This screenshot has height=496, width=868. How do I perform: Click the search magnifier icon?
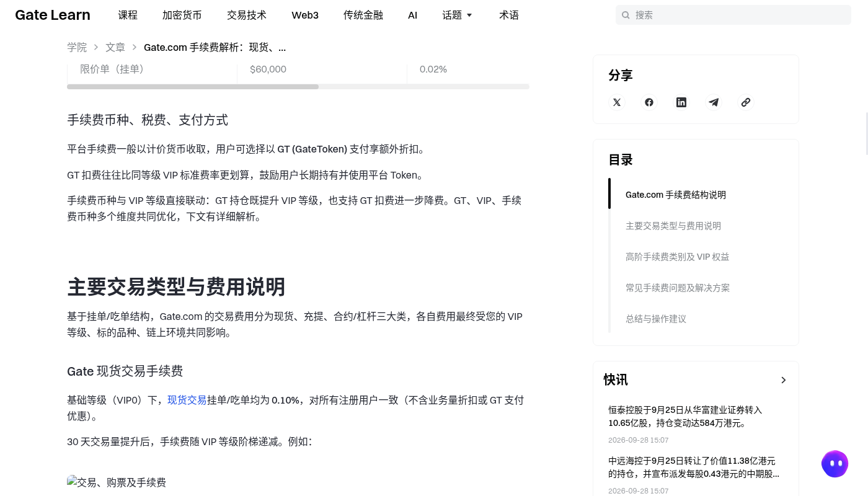point(626,15)
